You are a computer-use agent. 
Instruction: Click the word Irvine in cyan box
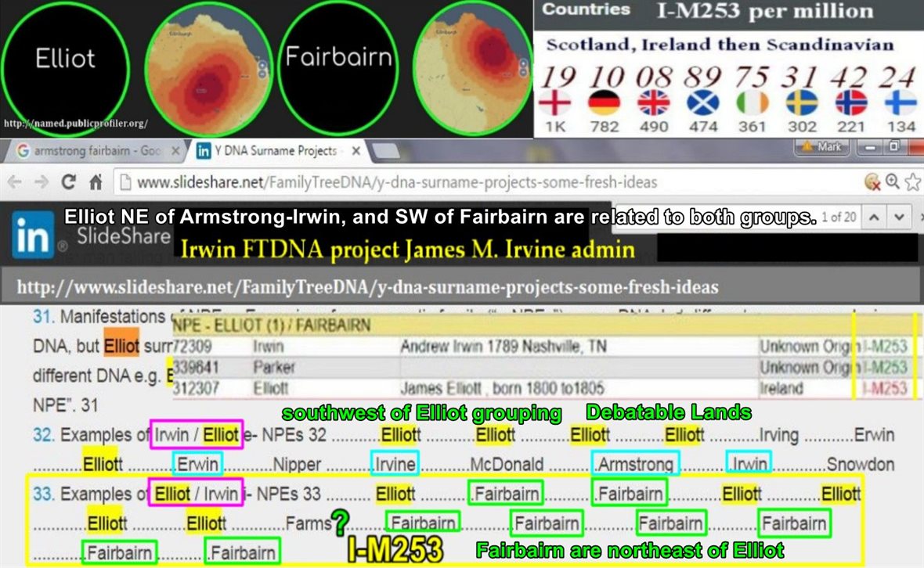pos(395,465)
